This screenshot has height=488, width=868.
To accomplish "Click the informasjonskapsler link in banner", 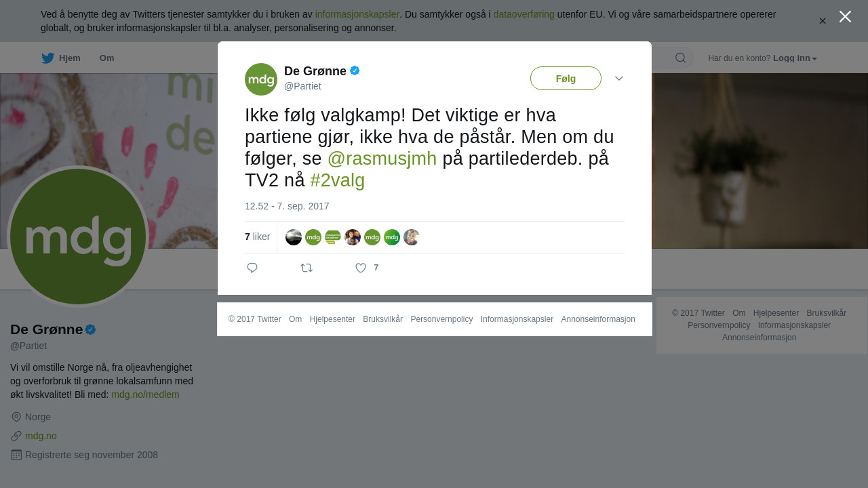I will pyautogui.click(x=357, y=14).
